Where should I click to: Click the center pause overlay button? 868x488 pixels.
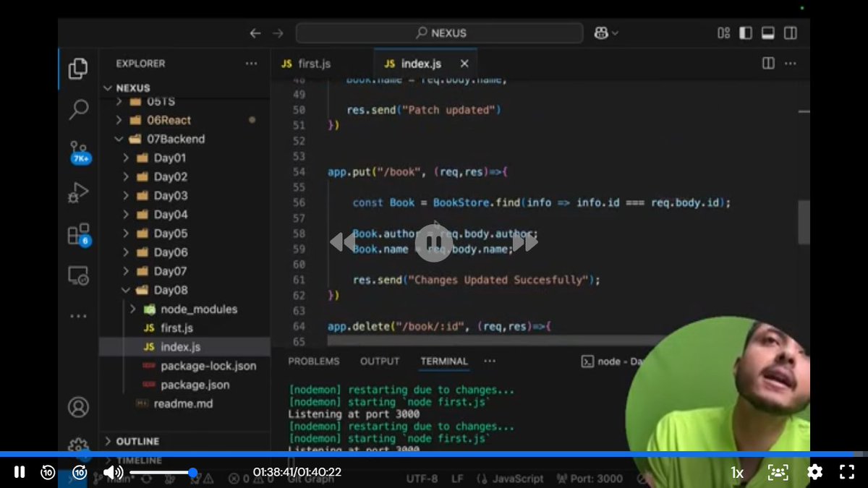[x=434, y=242]
